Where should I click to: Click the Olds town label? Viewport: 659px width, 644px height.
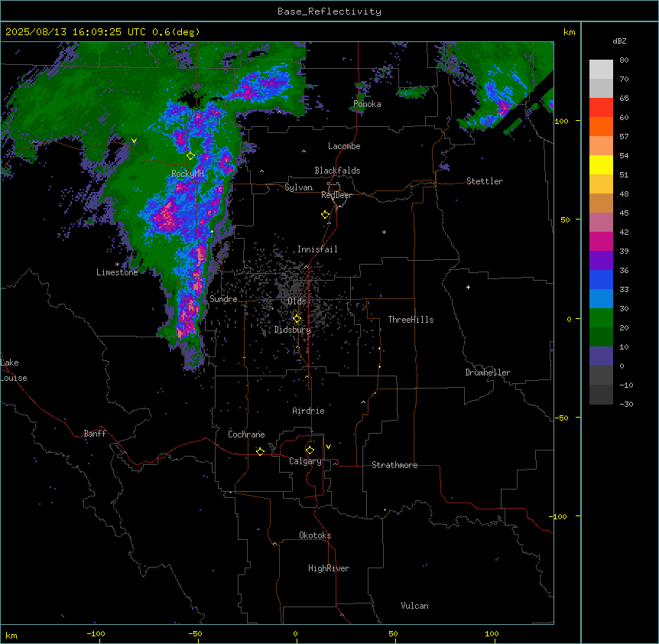click(x=297, y=301)
